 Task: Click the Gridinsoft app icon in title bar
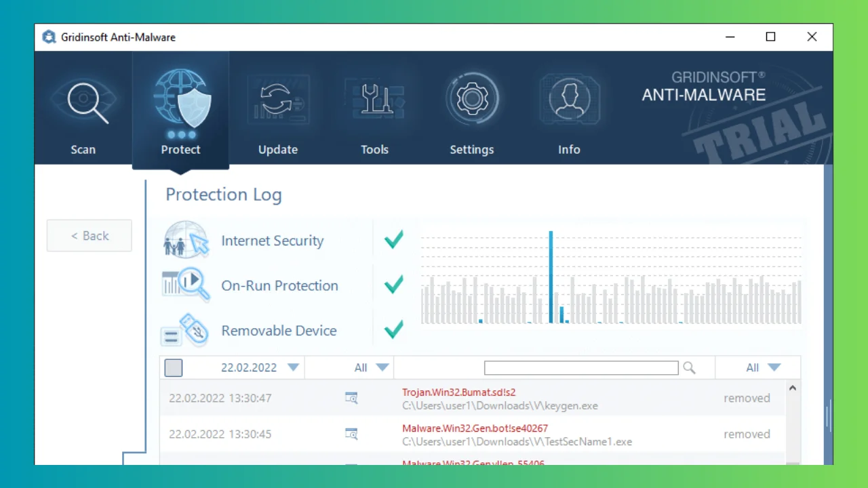click(x=49, y=37)
